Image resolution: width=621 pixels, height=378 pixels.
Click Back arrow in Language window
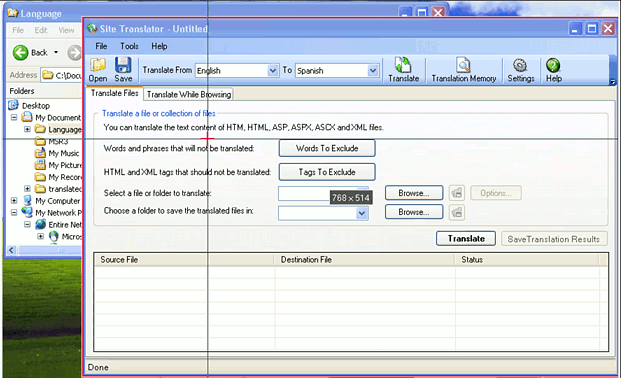[x=21, y=52]
